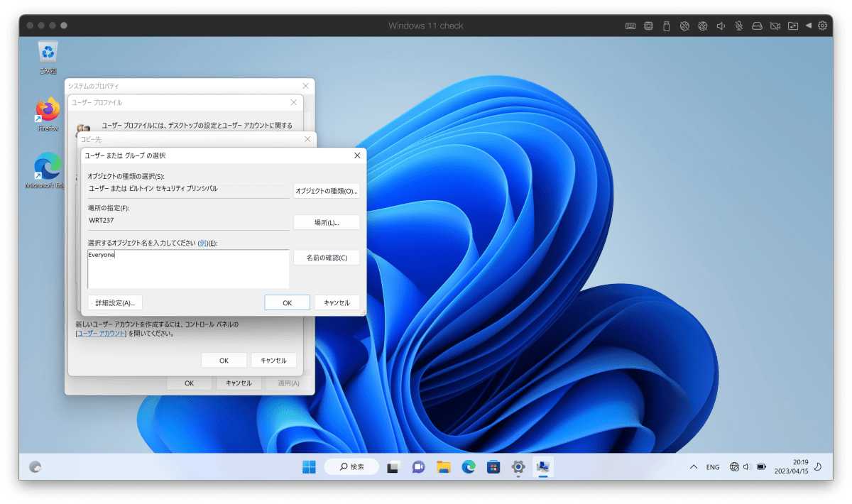This screenshot has width=852, height=504.
Task: Select the Firefox desktop shortcut
Action: pyautogui.click(x=48, y=115)
